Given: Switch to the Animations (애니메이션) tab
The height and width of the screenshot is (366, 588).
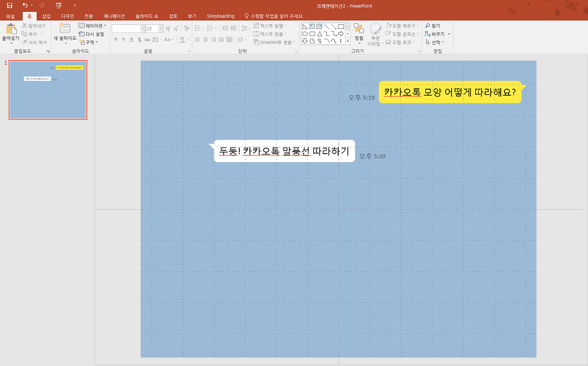Looking at the screenshot, I should click(x=114, y=16).
